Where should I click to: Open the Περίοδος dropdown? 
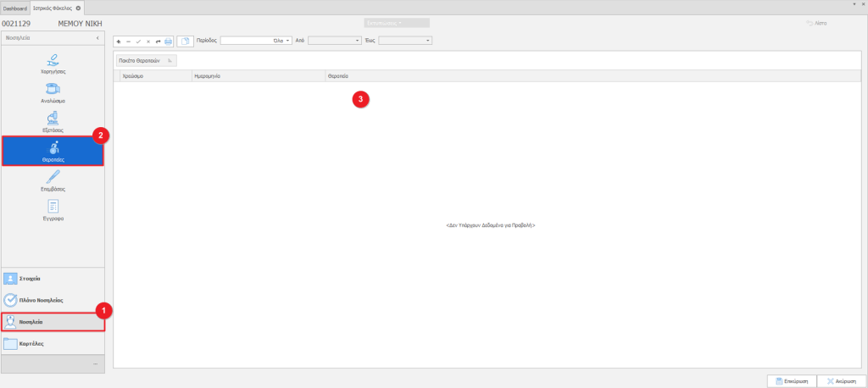[x=288, y=41]
